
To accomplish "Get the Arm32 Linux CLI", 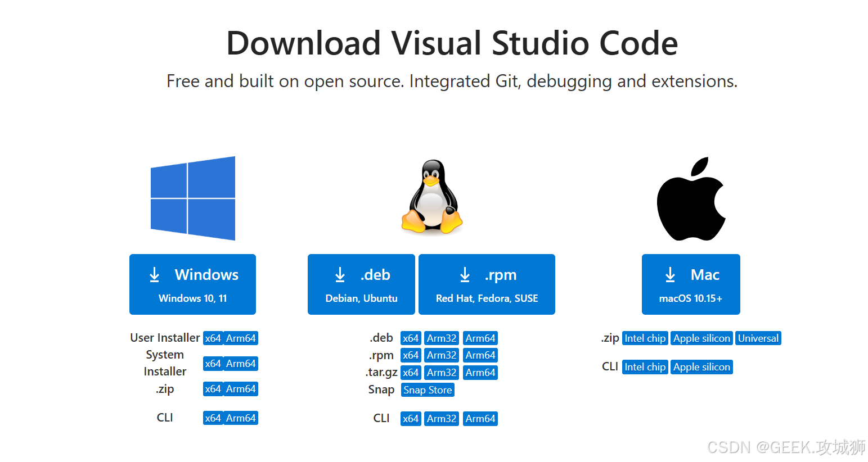I will coord(442,419).
